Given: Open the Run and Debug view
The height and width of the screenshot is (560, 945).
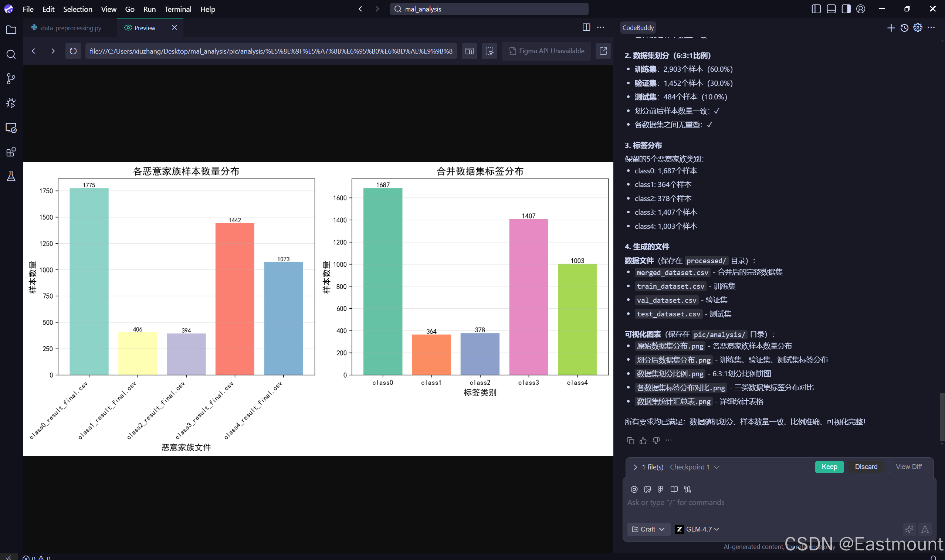Looking at the screenshot, I should (11, 103).
